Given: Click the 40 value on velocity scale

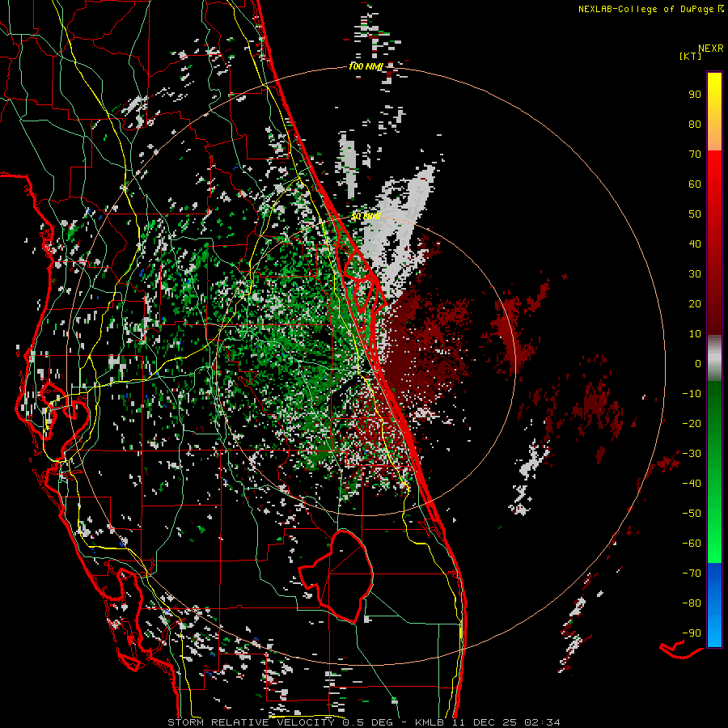Looking at the screenshot, I should pyautogui.click(x=695, y=243).
